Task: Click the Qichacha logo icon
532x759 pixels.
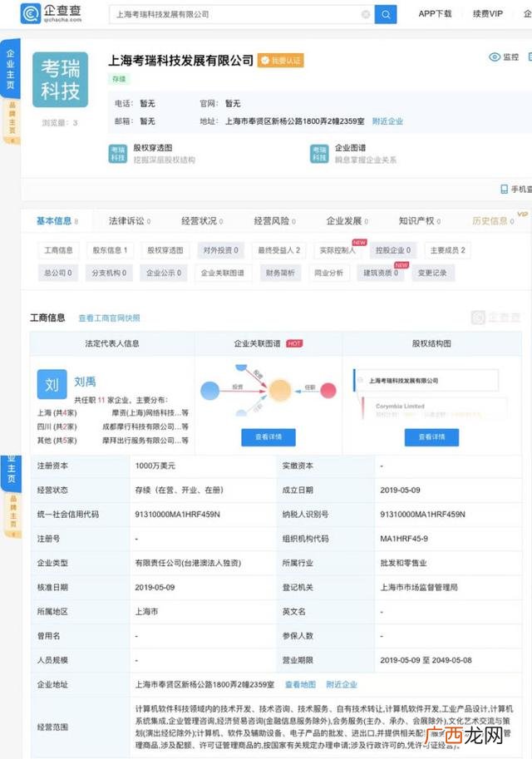Action: (30, 13)
